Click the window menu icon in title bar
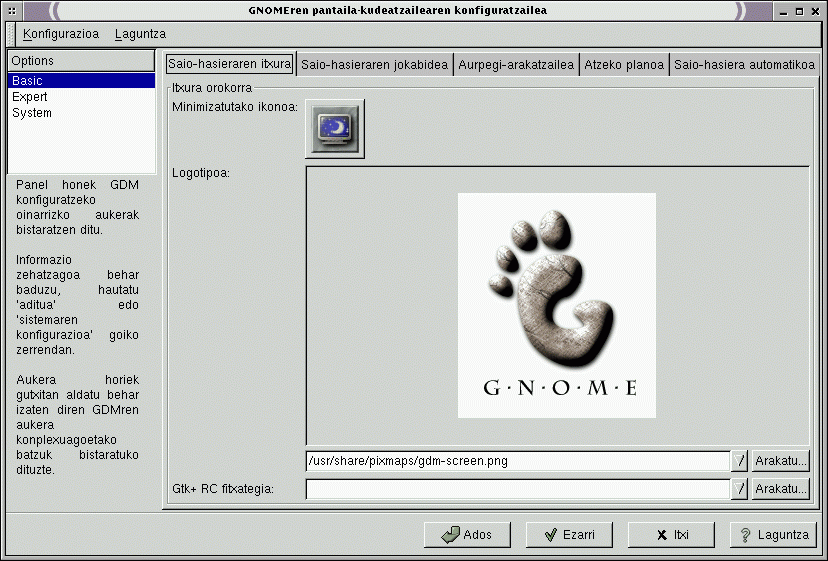The image size is (828, 561). pyautogui.click(x=12, y=11)
